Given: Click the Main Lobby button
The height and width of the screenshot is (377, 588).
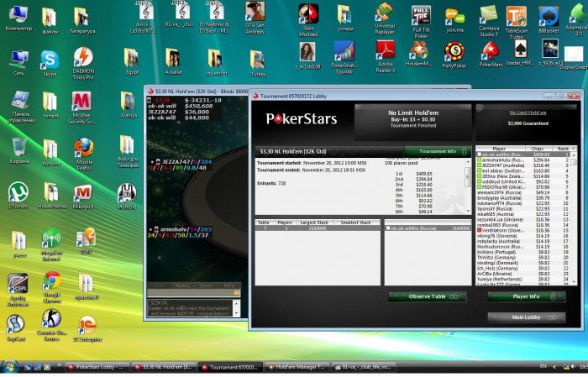Looking at the screenshot, I should click(x=526, y=317).
